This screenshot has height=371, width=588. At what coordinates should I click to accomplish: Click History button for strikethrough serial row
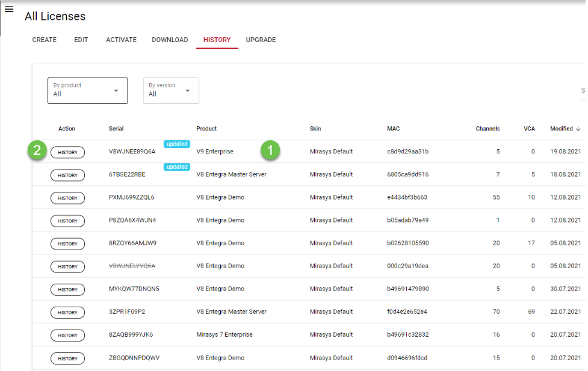point(67,266)
